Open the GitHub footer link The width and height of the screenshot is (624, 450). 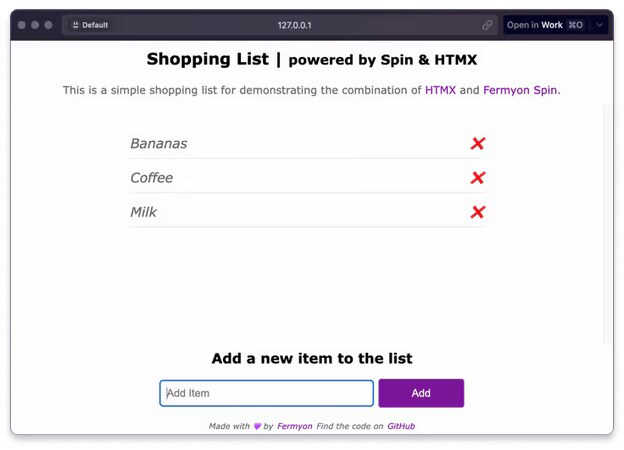401,426
